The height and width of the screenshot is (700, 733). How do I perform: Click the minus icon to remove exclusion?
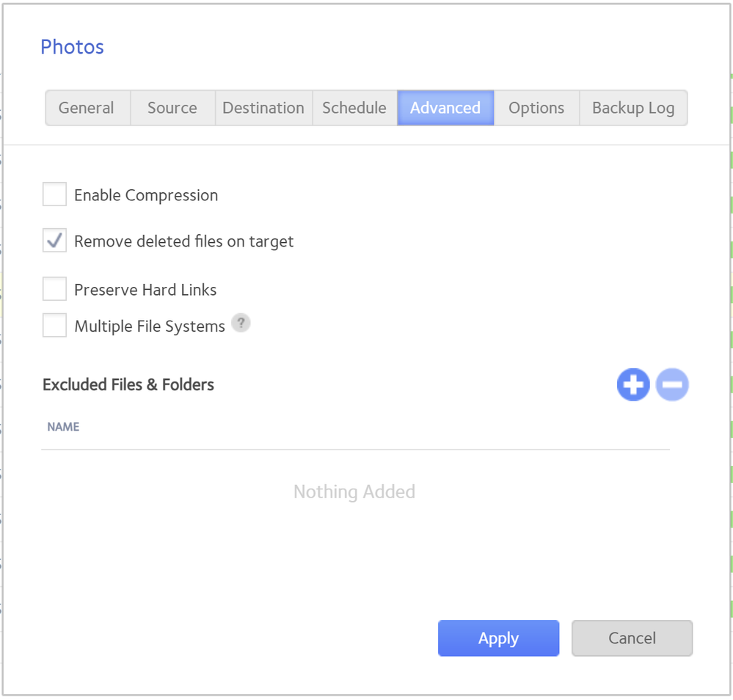(672, 385)
